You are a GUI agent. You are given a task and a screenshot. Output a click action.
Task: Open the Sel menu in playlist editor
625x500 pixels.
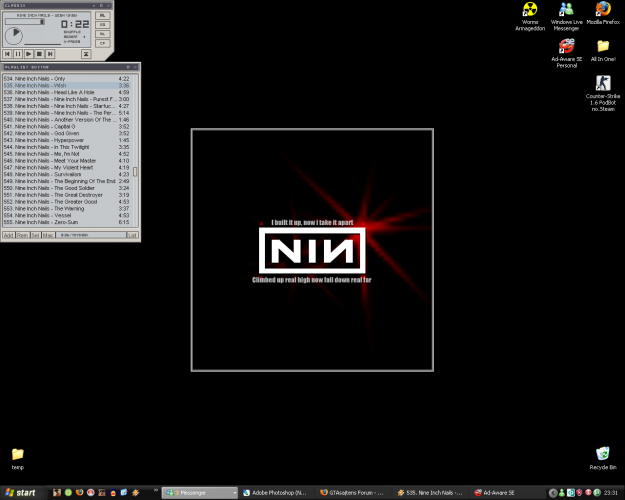35,235
